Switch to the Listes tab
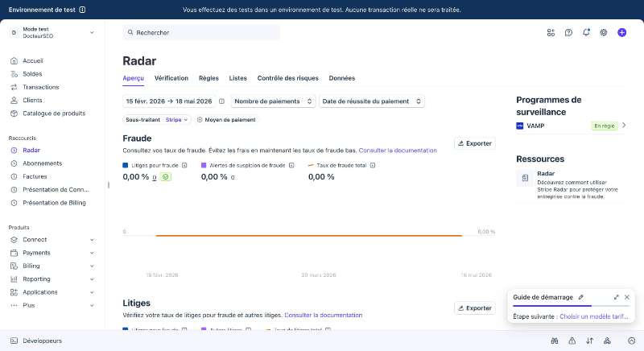 tap(237, 78)
